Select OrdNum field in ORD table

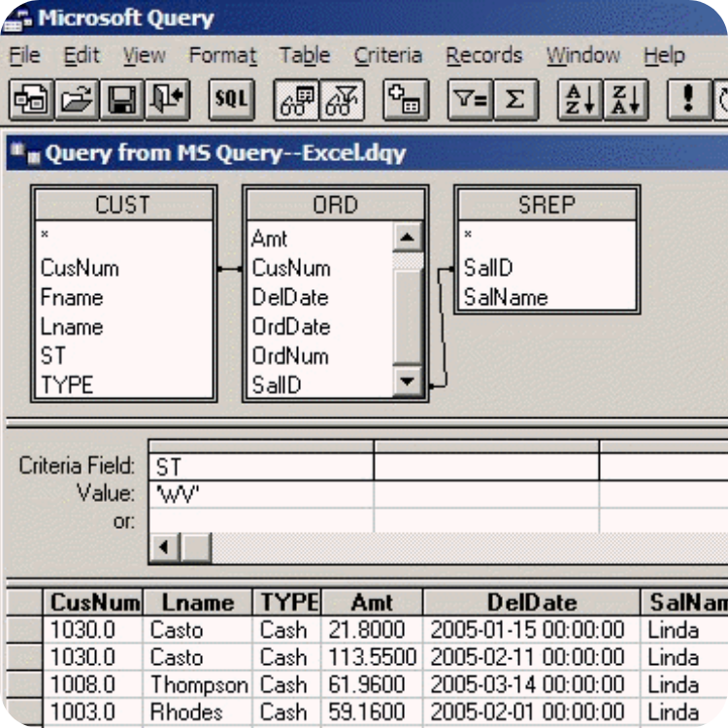(290, 356)
